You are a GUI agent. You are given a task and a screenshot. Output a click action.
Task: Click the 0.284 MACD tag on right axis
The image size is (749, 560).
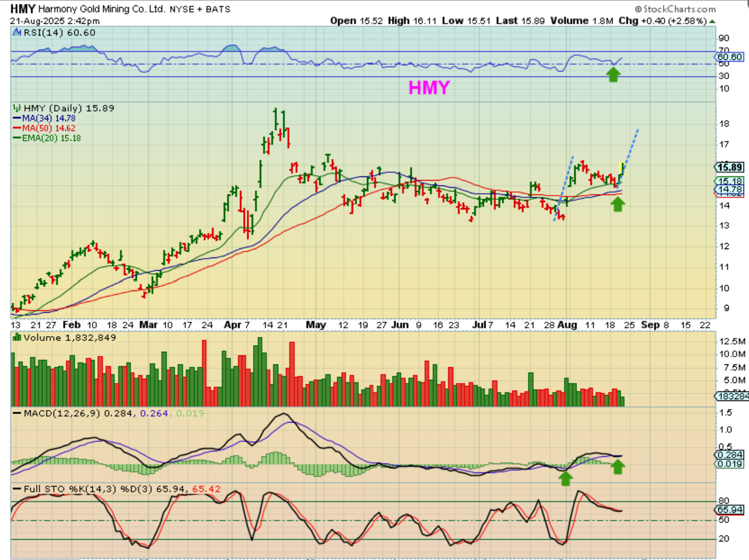[x=730, y=456]
